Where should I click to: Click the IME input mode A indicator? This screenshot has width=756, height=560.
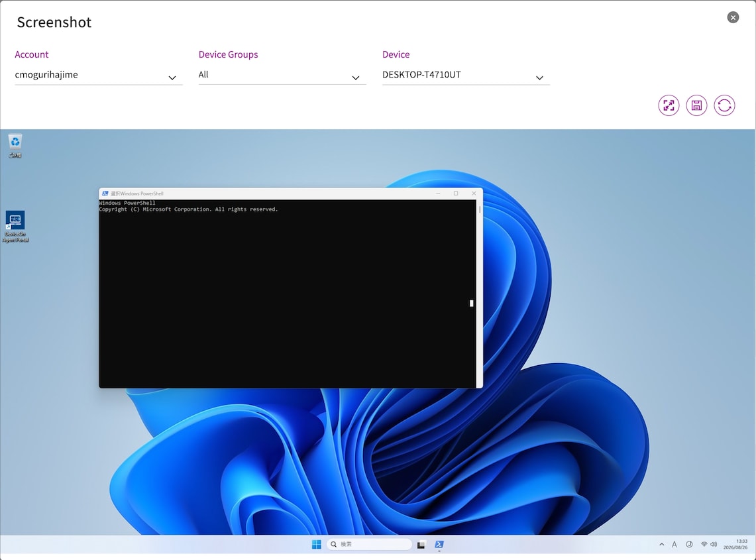pos(675,545)
